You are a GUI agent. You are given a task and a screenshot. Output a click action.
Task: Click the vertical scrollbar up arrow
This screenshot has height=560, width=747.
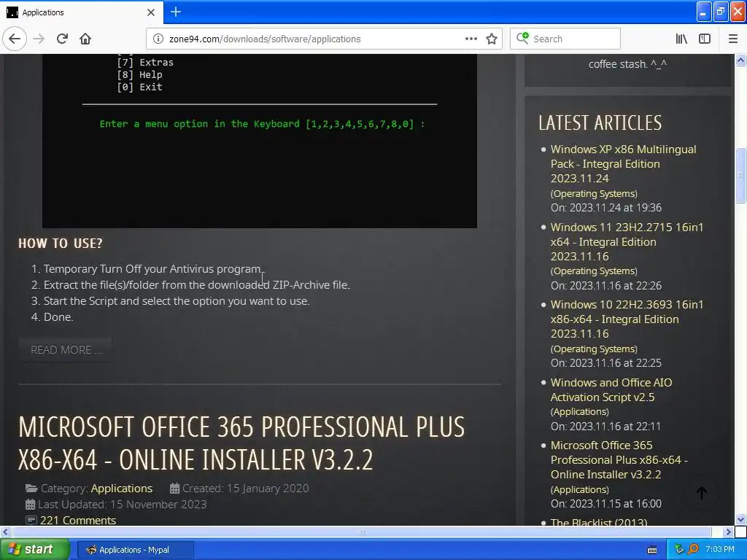740,60
